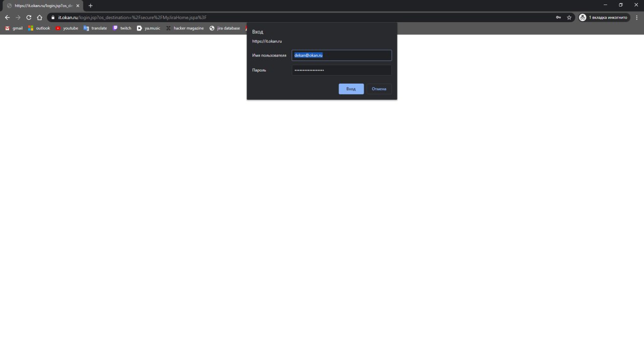Open the jira database bookmark
The height and width of the screenshot is (349, 644).
click(225, 28)
